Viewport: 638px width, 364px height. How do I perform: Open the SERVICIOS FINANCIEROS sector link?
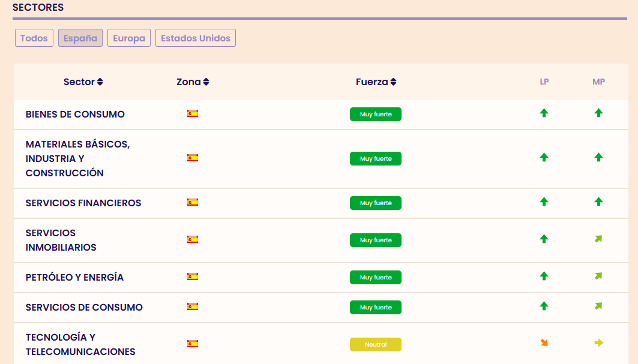tap(83, 203)
